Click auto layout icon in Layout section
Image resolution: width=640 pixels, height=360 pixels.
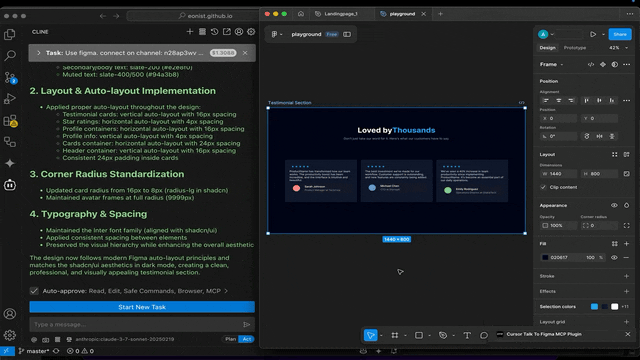click(x=627, y=154)
